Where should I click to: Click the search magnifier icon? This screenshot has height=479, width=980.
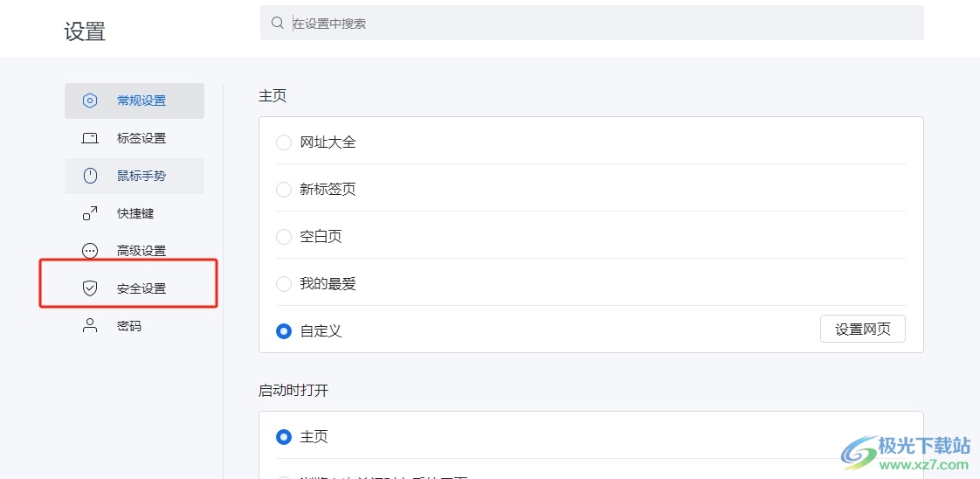[278, 23]
